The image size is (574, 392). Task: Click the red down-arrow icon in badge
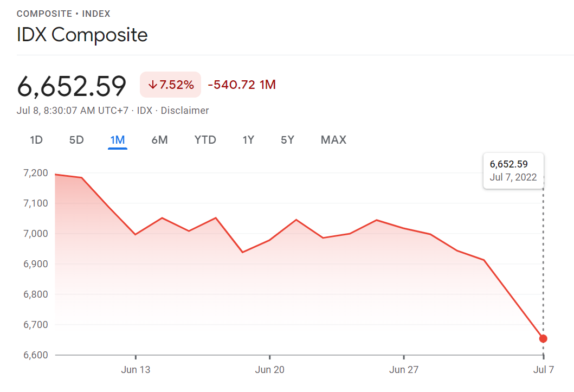pos(152,85)
